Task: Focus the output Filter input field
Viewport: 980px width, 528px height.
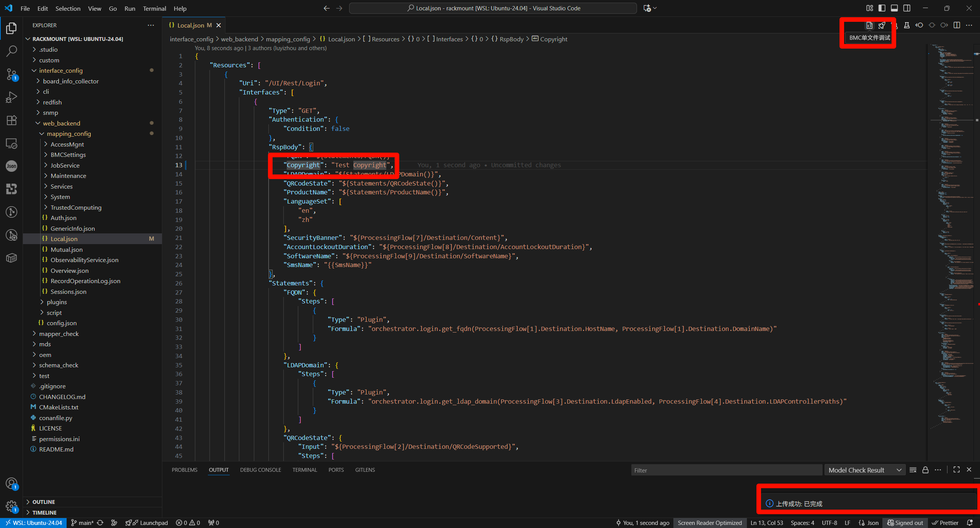Action: pyautogui.click(x=726, y=470)
